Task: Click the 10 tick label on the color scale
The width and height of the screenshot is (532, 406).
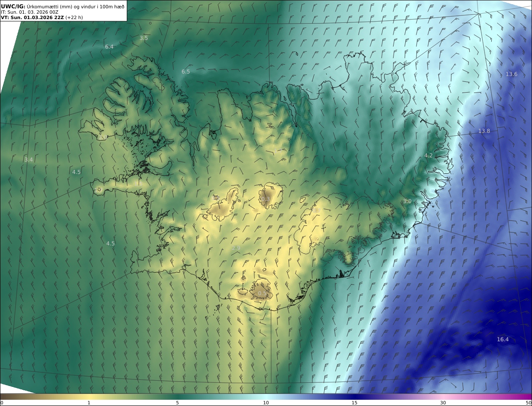Action: [266, 403]
